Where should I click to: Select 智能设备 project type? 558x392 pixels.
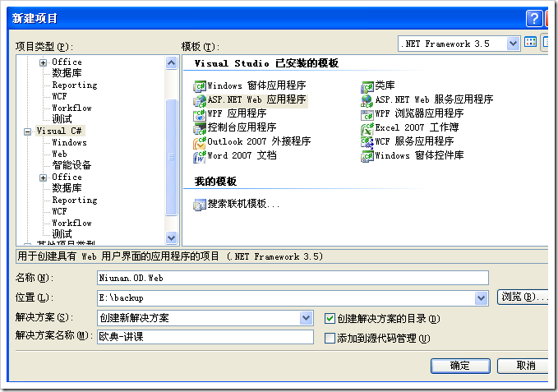(x=71, y=165)
